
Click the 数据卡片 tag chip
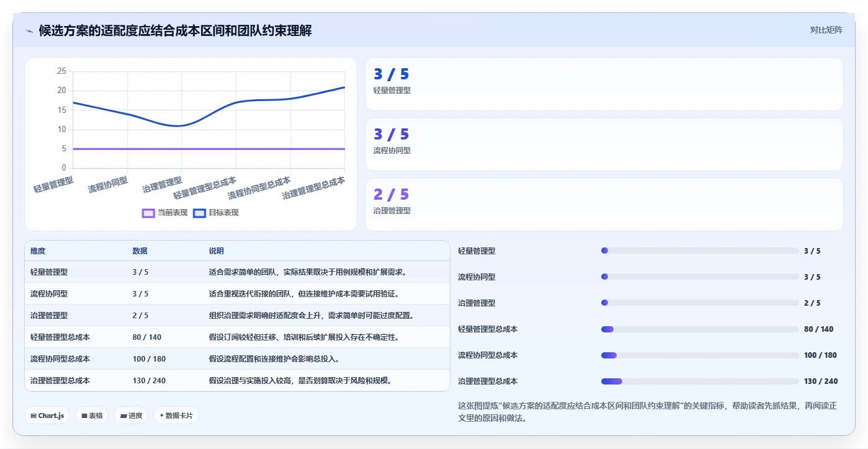click(x=176, y=416)
